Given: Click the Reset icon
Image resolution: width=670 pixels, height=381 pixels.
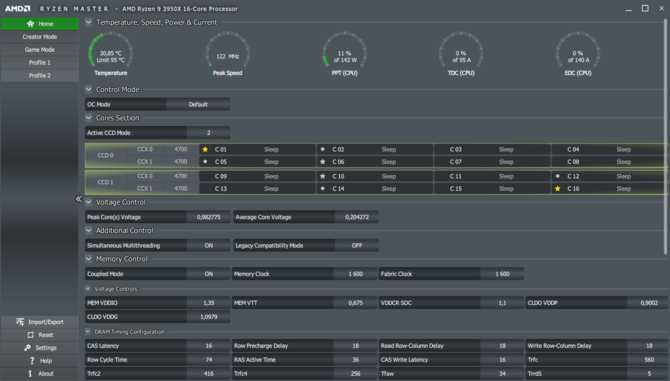Looking at the screenshot, I should coord(30,335).
